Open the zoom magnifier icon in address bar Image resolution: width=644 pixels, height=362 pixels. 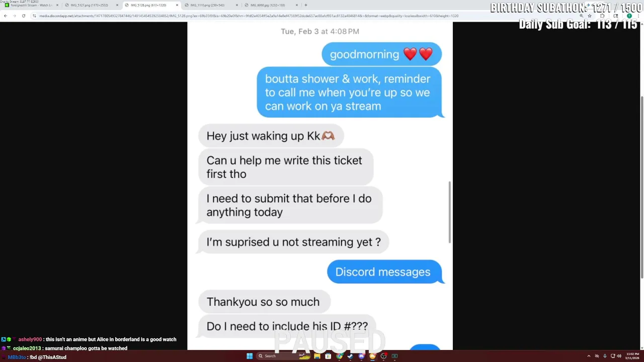582,16
